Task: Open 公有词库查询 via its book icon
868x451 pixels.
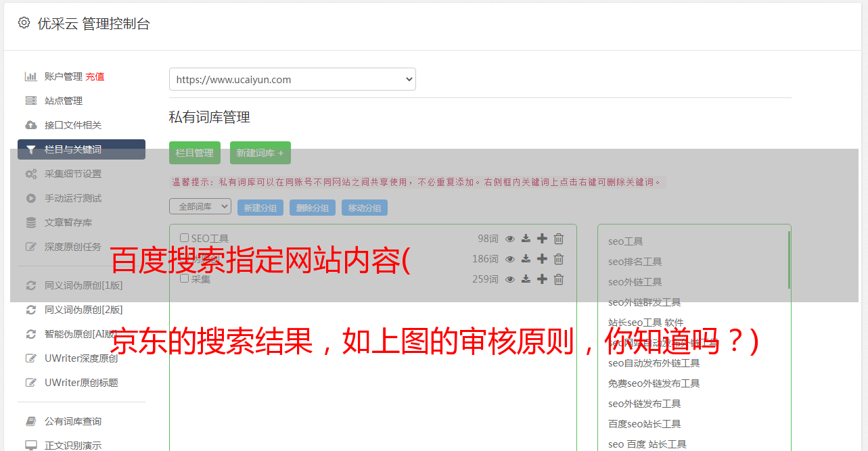Action: point(31,421)
